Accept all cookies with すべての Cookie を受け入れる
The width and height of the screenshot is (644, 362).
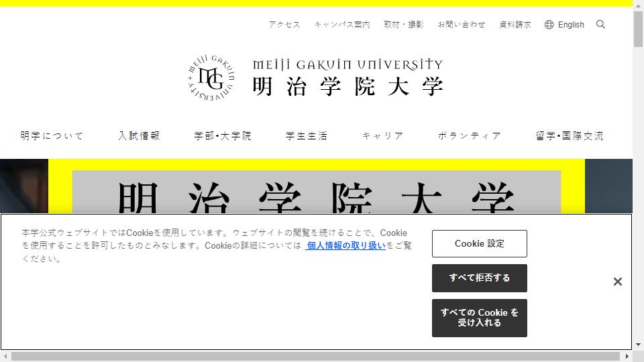[x=479, y=318]
